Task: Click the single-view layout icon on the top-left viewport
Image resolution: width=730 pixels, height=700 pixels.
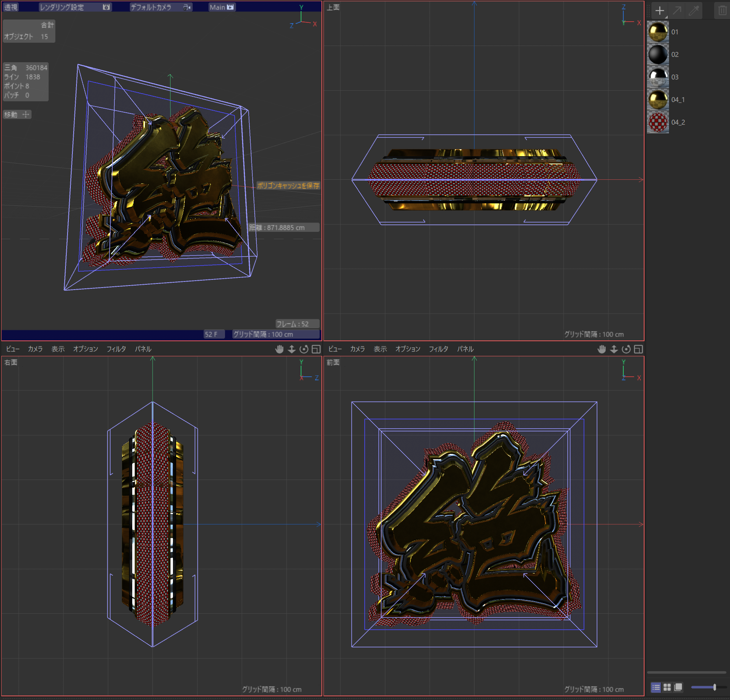Action: 316,349
